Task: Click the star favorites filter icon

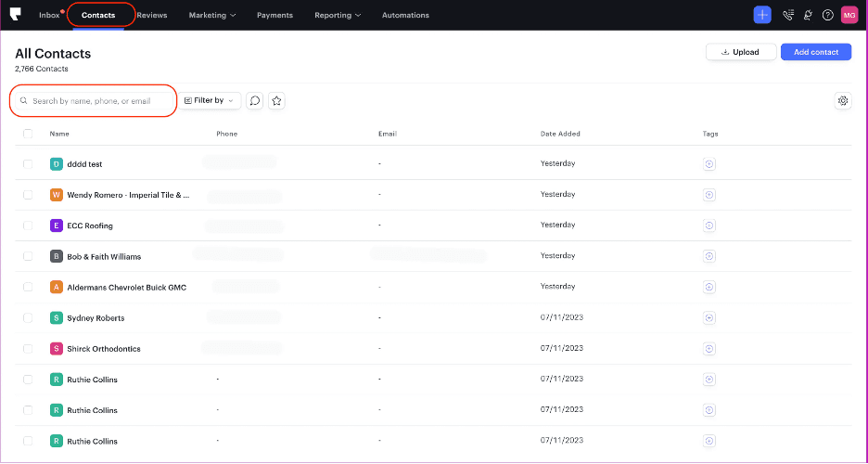Action: (x=276, y=100)
